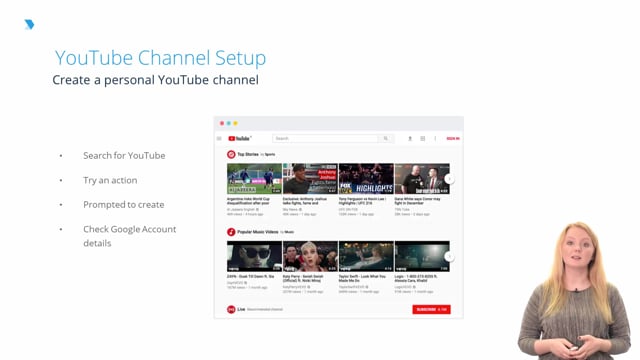Viewport: 640px width, 360px height.
Task: Click the magnifier search button
Action: 386,139
